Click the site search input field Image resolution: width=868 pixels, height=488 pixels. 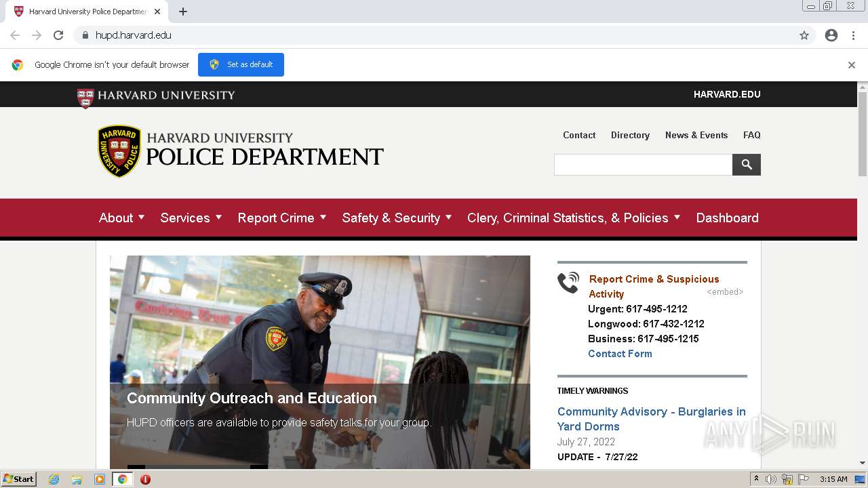[x=643, y=165]
